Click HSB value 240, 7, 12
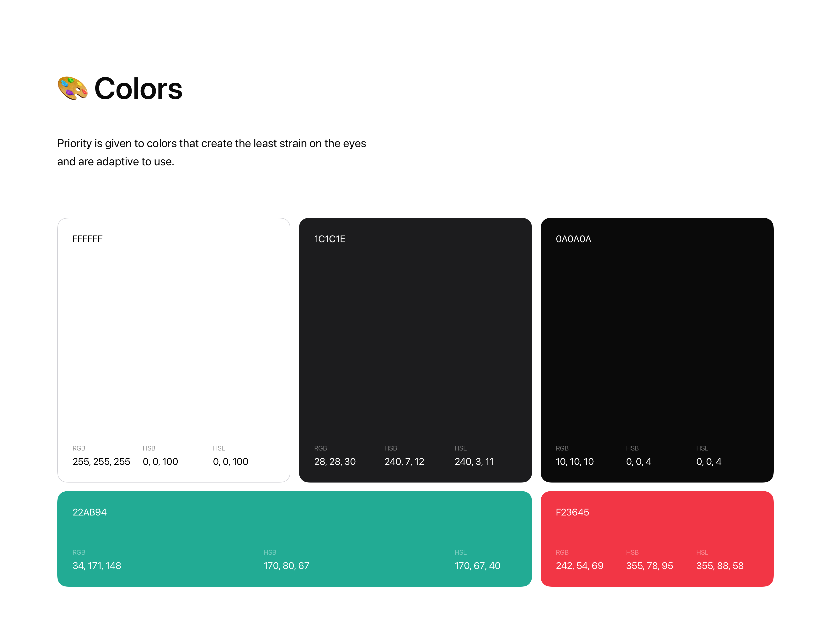The image size is (831, 644). pyautogui.click(x=404, y=462)
